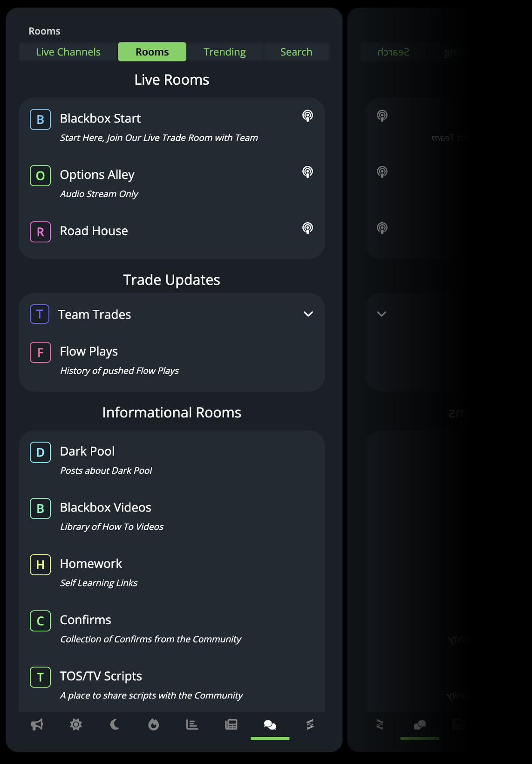Expand the Team Trades chevron
Viewport: 532px width, 764px height.
coord(308,314)
